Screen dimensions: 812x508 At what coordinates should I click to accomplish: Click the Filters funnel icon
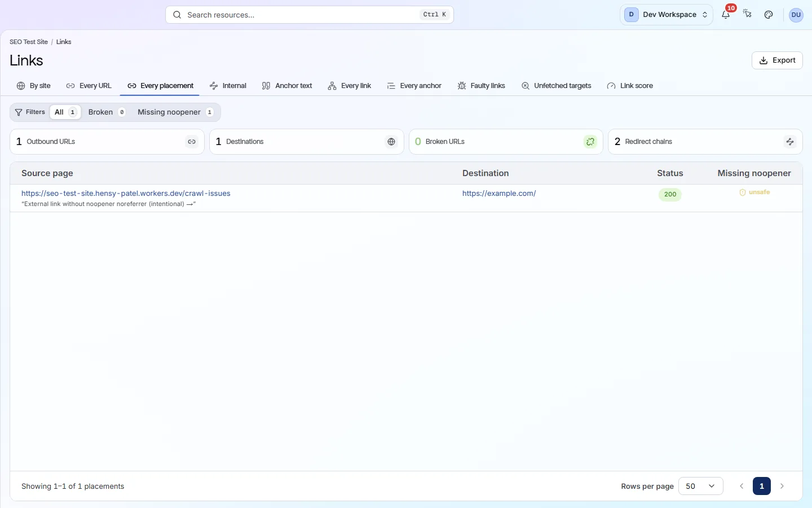19,112
